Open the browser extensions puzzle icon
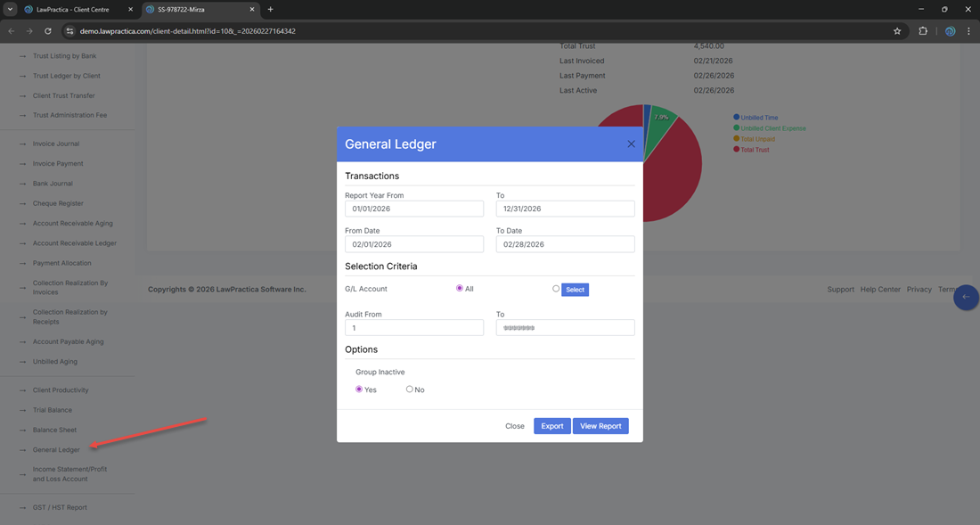Screen dimensions: 980x525 [x=923, y=31]
